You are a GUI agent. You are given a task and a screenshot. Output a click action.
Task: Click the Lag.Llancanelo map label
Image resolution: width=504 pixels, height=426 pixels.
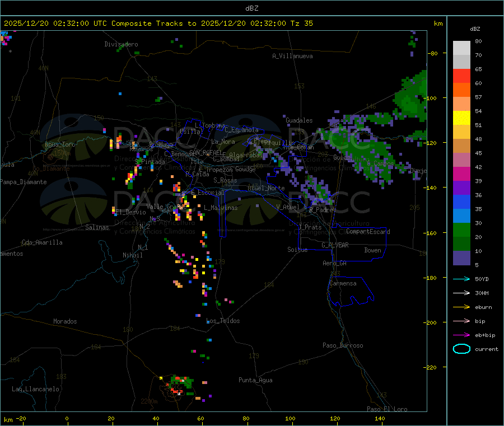click(35, 389)
